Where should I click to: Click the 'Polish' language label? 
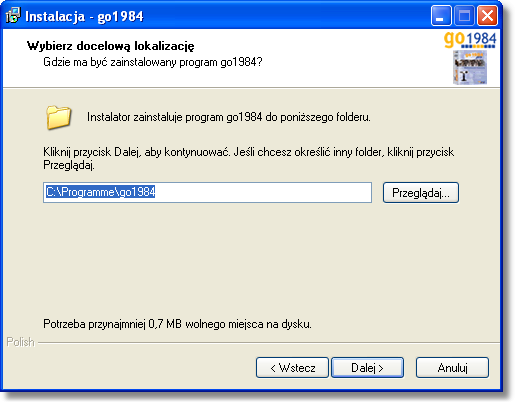(x=20, y=342)
